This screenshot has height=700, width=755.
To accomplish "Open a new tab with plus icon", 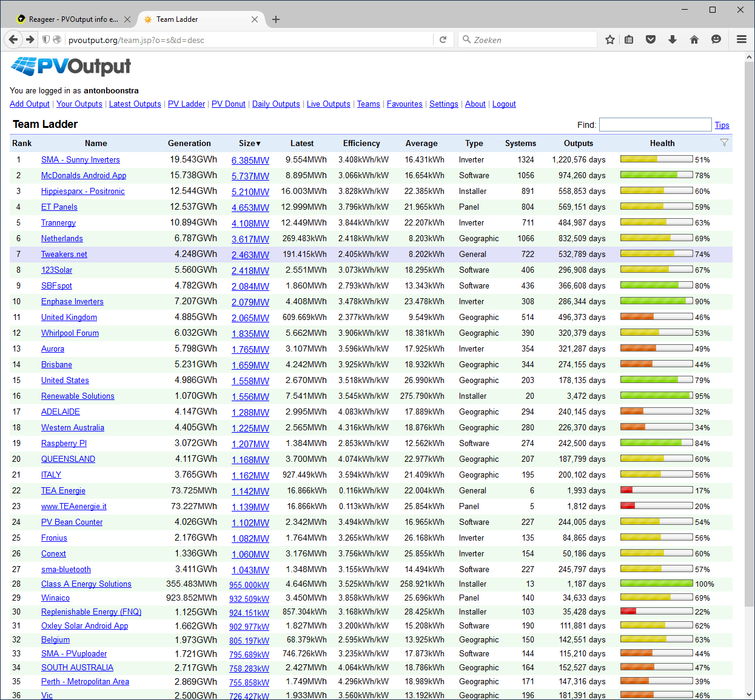I will point(276,19).
